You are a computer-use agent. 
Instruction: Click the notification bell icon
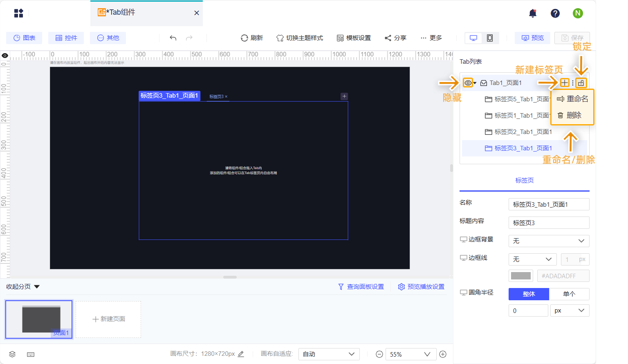(x=533, y=13)
